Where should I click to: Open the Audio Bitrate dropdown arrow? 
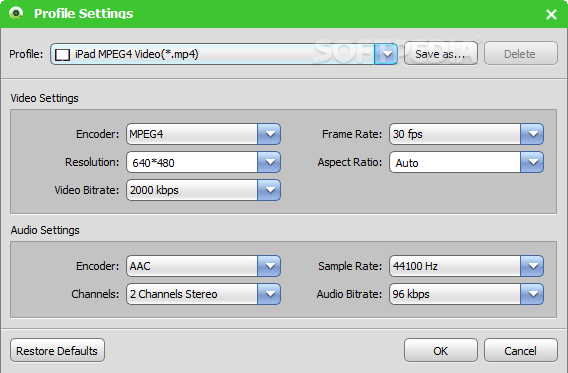(x=532, y=294)
